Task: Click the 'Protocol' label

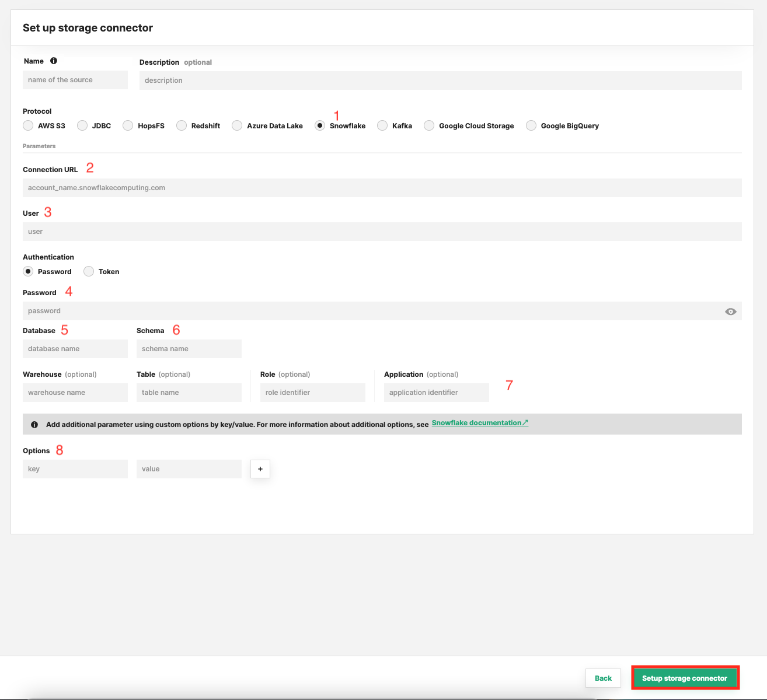Action: pyautogui.click(x=37, y=111)
